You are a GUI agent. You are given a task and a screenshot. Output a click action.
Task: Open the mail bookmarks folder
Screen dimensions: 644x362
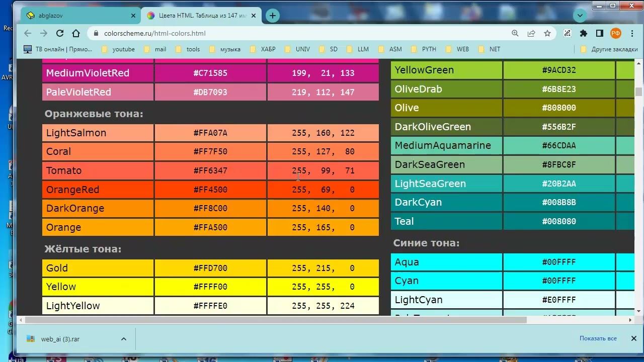(155, 49)
